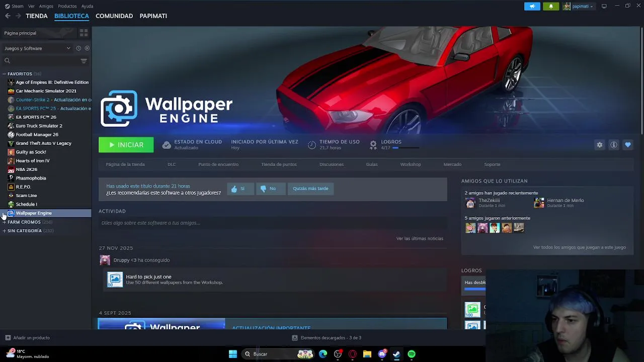Click the cloud status icon
Screen dimensions: 644x362
tap(167, 145)
